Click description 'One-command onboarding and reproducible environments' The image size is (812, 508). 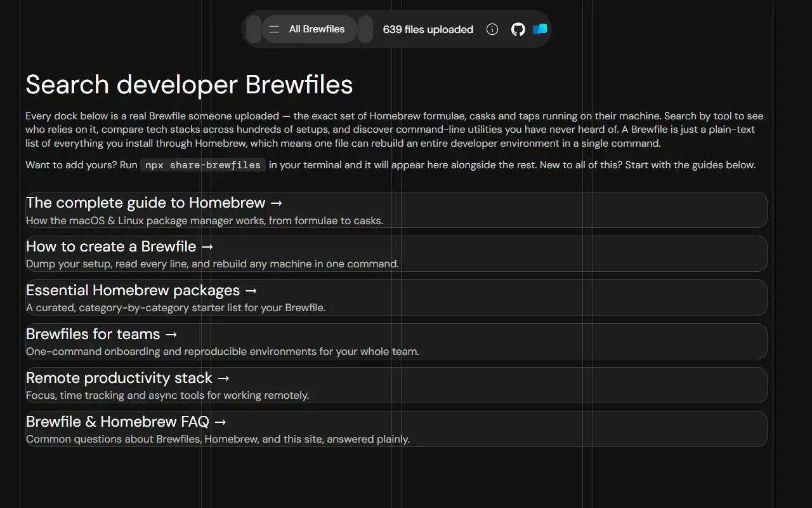pyautogui.click(x=223, y=352)
